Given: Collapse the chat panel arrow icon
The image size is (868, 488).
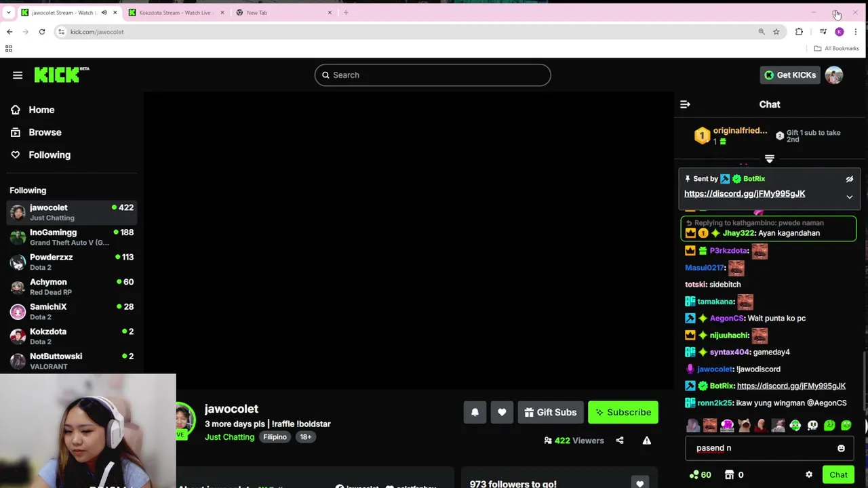Looking at the screenshot, I should click(685, 104).
